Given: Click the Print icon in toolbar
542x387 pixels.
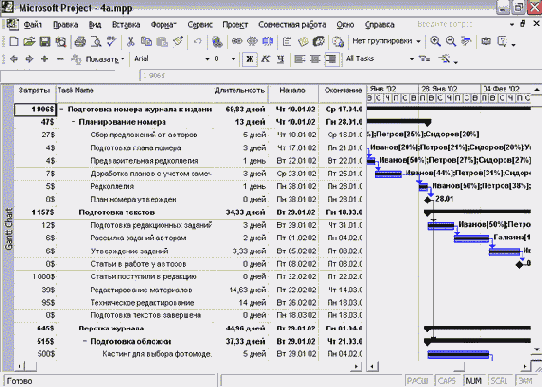Looking at the screenshot, I should 80,42.
